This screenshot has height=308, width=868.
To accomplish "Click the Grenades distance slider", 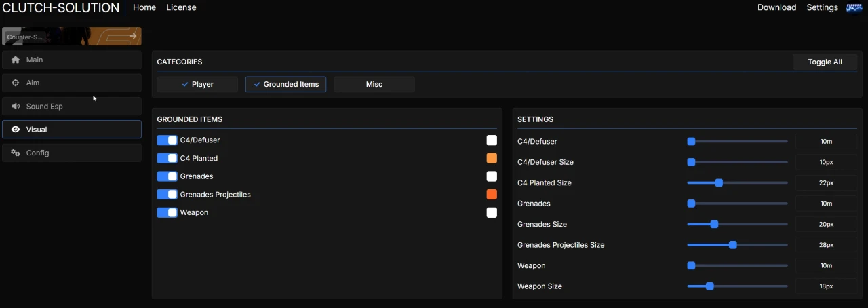I will coord(738,204).
